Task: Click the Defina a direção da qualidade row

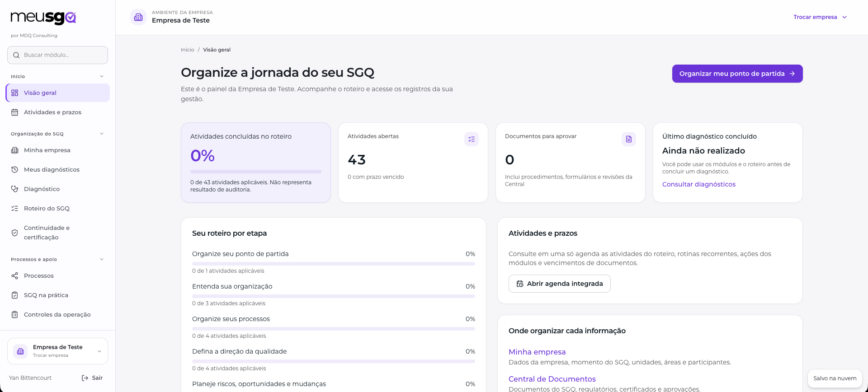Action: click(x=334, y=359)
